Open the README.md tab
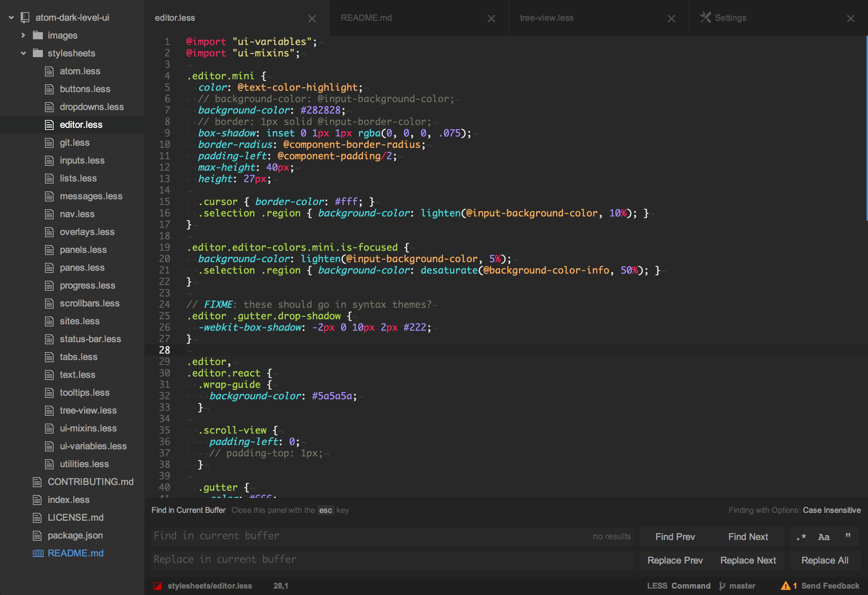The image size is (868, 595). 366,18
